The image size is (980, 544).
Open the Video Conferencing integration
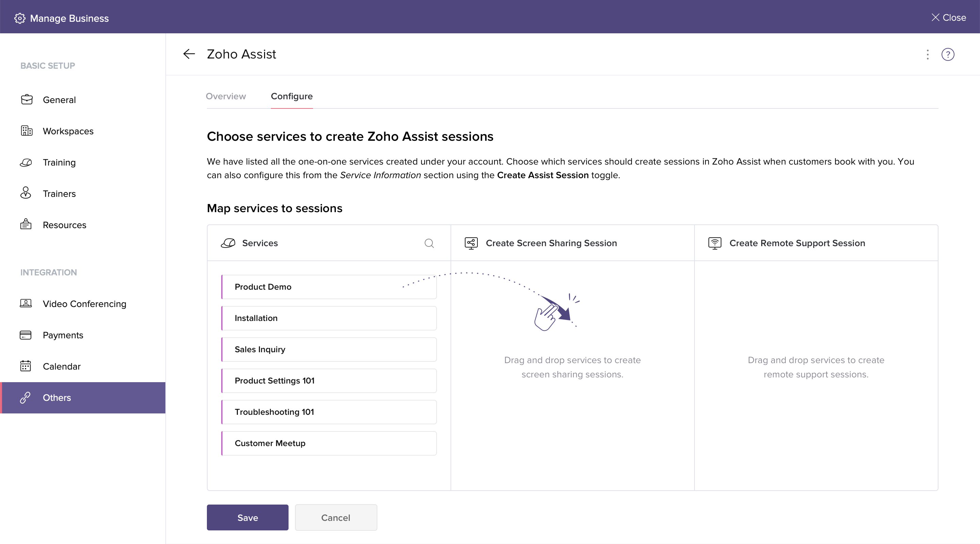point(84,304)
